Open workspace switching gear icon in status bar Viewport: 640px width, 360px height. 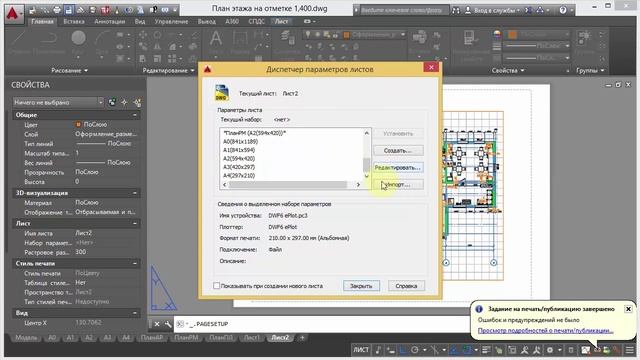(550, 350)
